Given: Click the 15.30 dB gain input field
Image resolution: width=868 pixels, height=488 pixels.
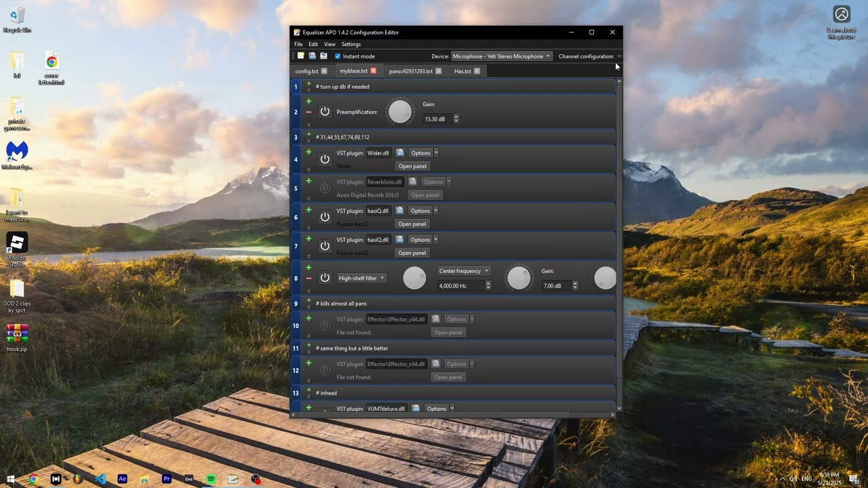Looking at the screenshot, I should pos(437,119).
